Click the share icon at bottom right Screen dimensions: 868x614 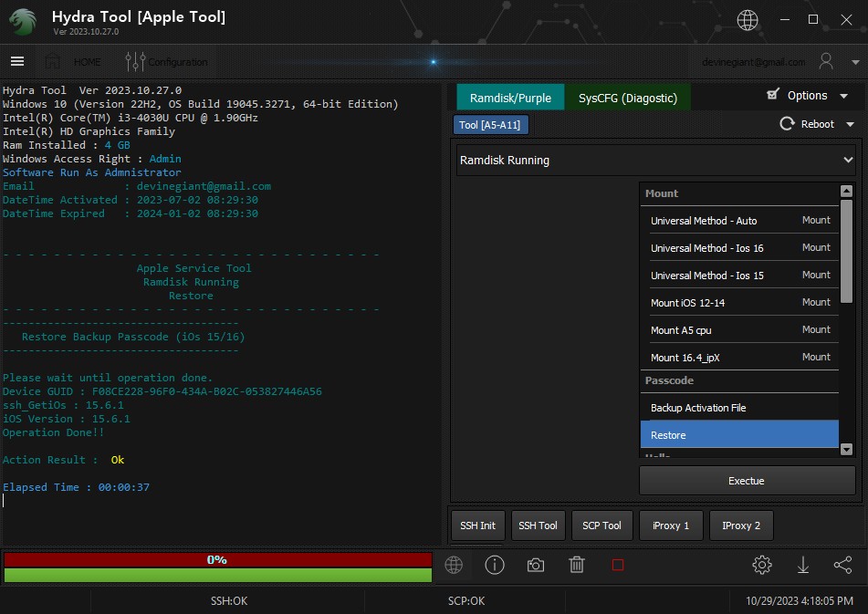pyautogui.click(x=843, y=566)
